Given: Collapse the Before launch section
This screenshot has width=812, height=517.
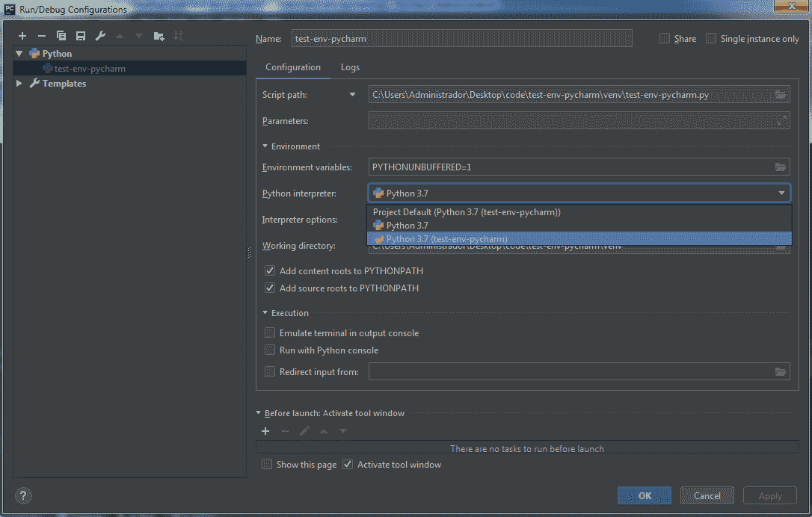Looking at the screenshot, I should [259, 413].
